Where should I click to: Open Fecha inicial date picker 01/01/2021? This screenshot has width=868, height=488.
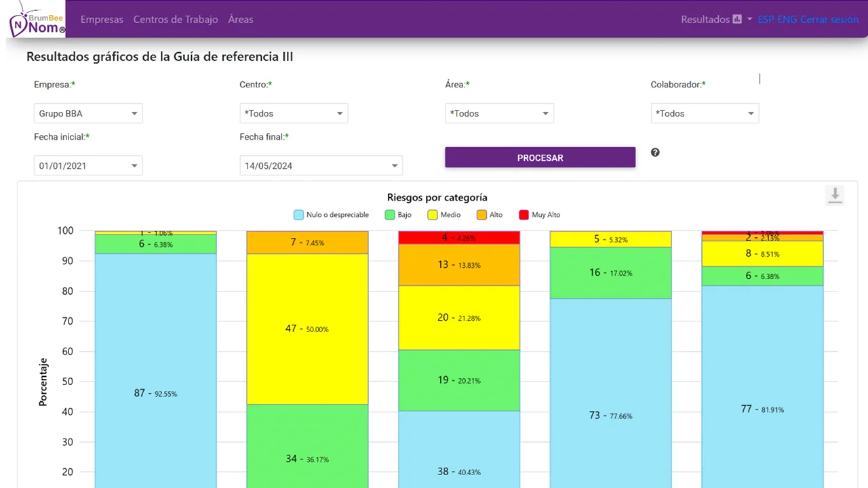tap(88, 165)
